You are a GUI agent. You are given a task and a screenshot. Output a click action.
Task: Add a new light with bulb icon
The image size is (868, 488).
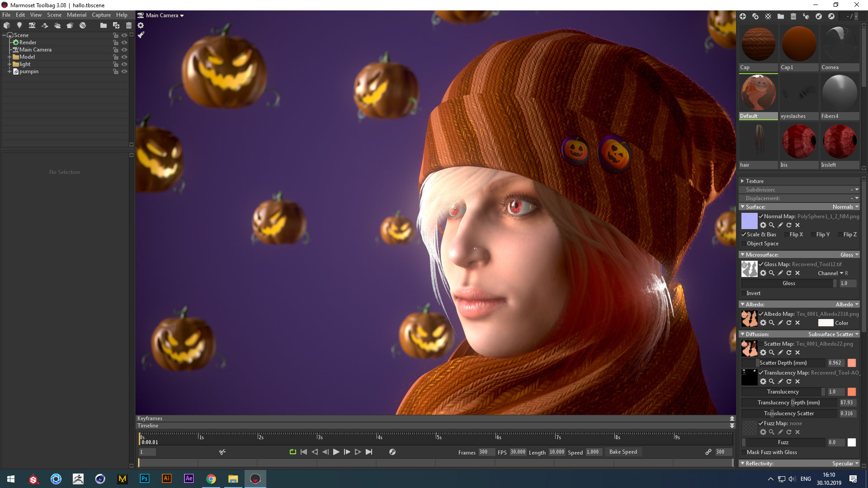click(19, 25)
